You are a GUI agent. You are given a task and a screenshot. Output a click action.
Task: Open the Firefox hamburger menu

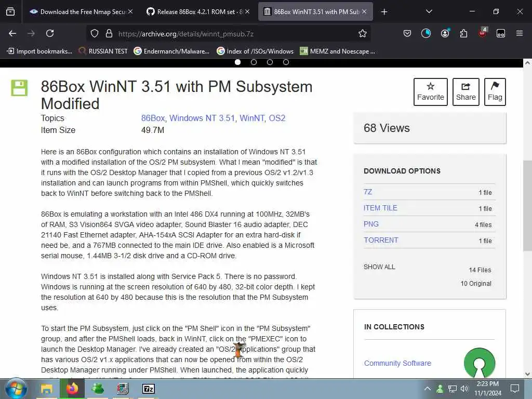(520, 33)
